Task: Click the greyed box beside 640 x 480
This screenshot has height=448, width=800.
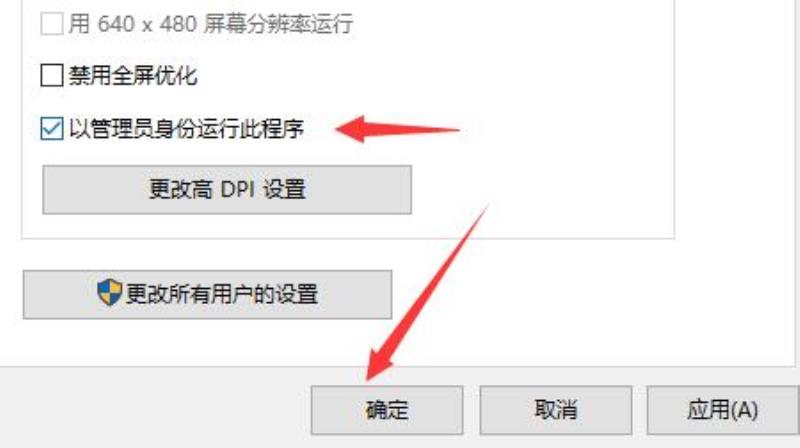Action: (x=52, y=23)
